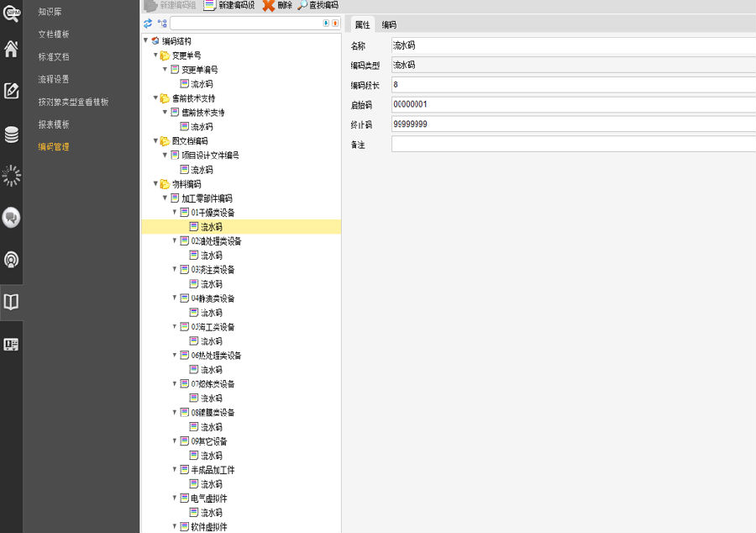The width and height of the screenshot is (756, 533).
Task: Click the icon next to 加工零部件编码
Action: pos(175,198)
